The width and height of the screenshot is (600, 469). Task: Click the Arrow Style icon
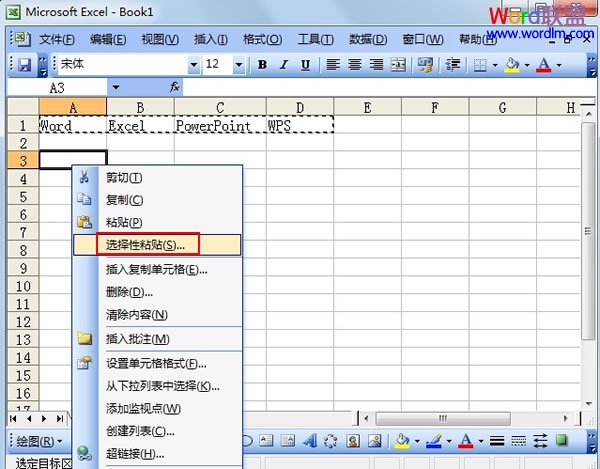(x=540, y=441)
